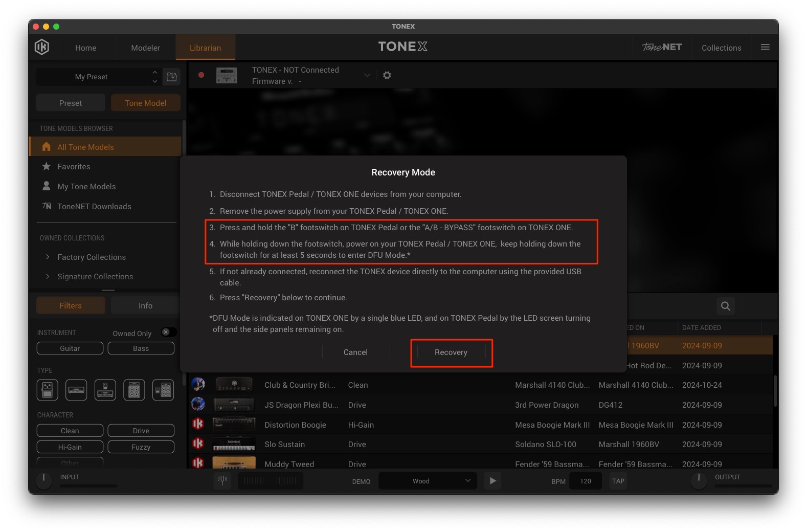This screenshot has width=807, height=532.
Task: Open the hamburger menu icon
Action: (765, 48)
